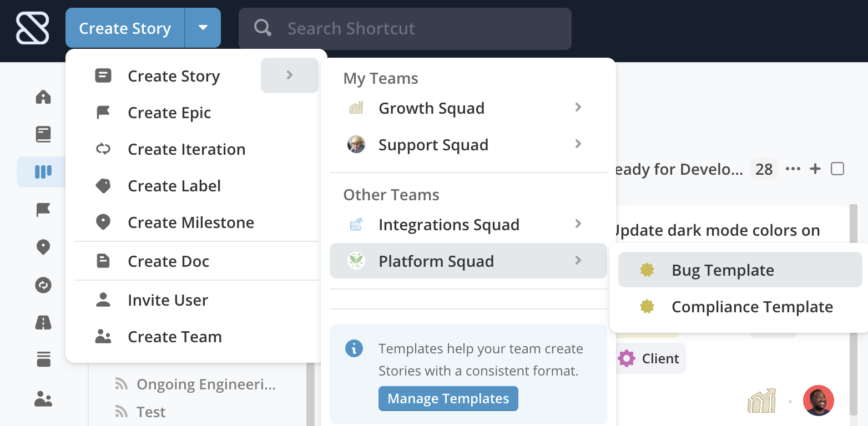The image size is (868, 426).
Task: Open the stacked cards sidebar icon
Action: [43, 359]
